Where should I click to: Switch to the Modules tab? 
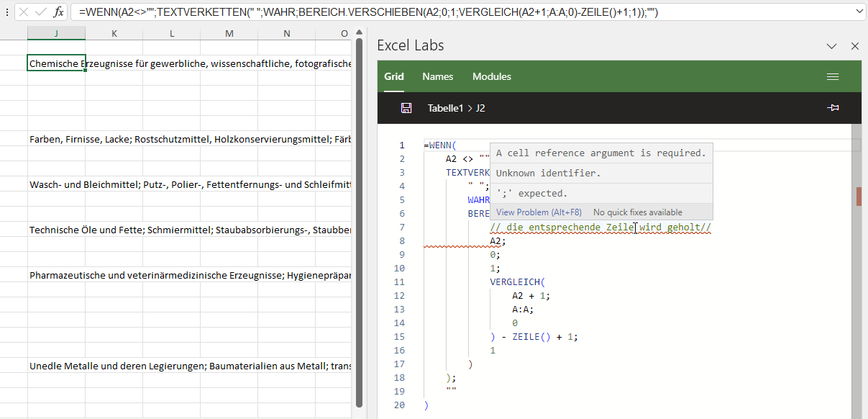pos(492,76)
